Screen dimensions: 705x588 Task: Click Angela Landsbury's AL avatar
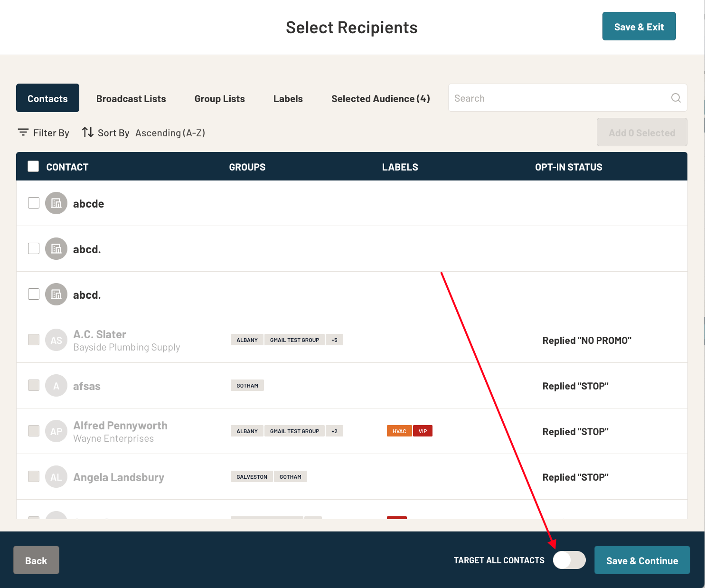point(56,476)
